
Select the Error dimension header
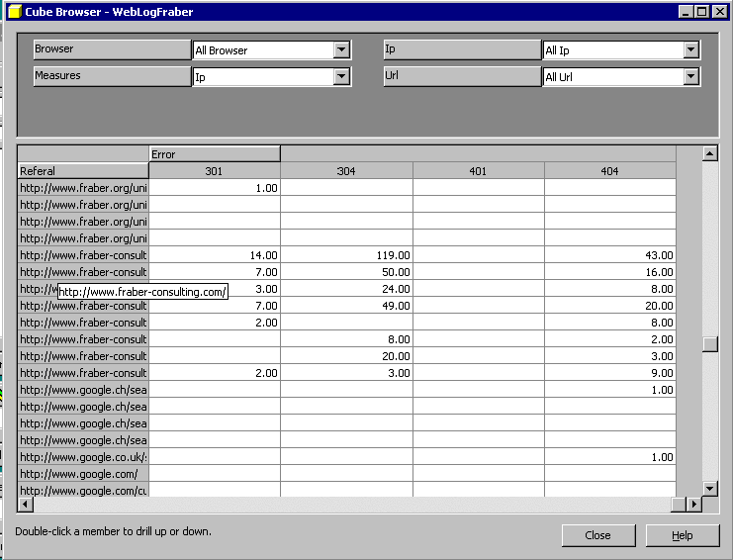[215, 154]
